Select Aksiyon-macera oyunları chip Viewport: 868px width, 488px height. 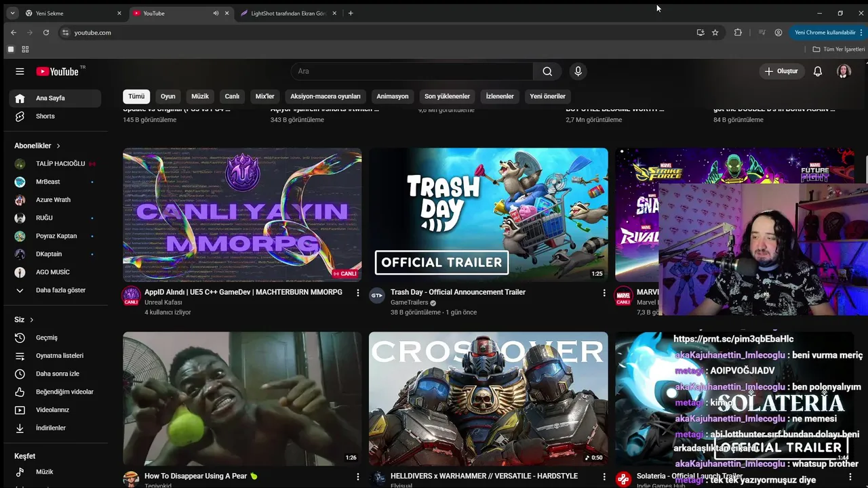coord(325,96)
